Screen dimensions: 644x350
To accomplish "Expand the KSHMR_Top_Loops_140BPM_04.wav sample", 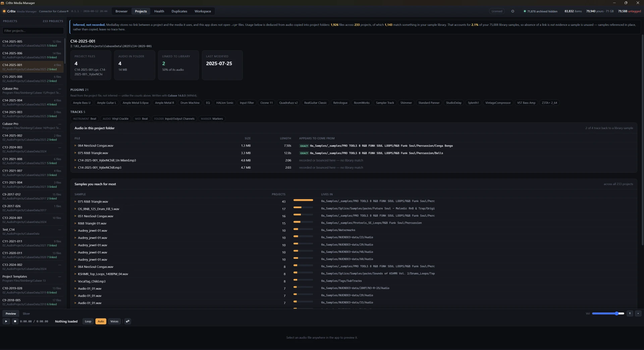I will click(75, 274).
